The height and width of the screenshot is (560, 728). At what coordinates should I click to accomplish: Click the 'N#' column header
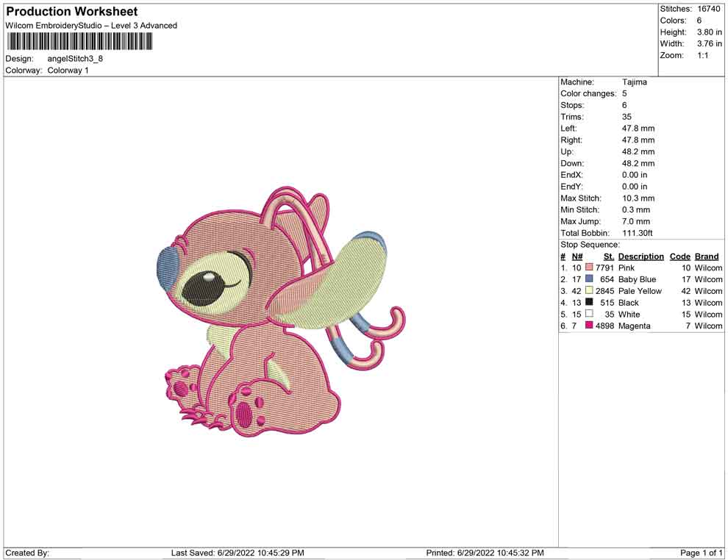click(577, 256)
